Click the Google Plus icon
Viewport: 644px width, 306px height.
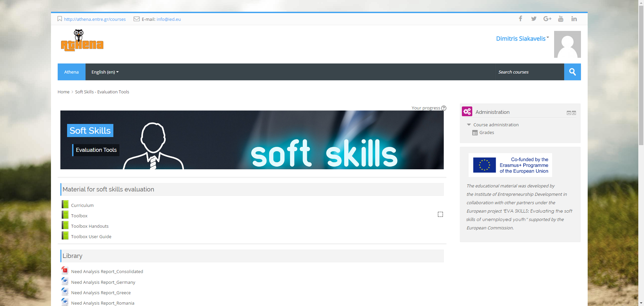point(547,19)
